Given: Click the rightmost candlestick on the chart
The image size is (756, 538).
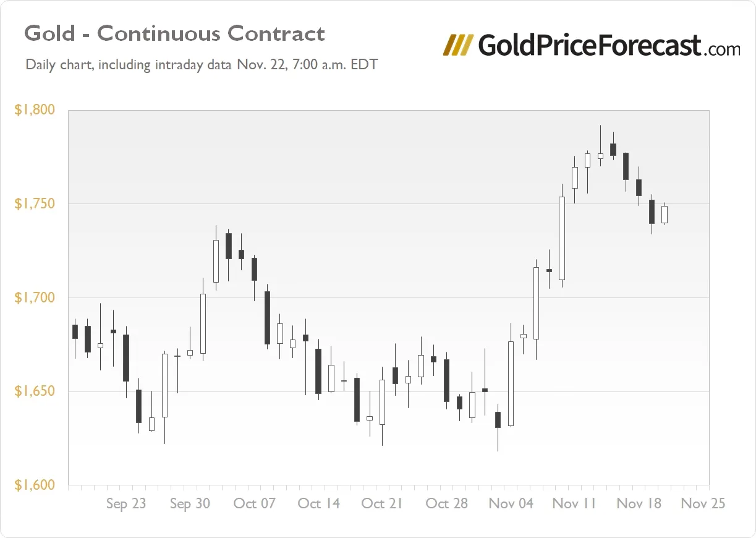Looking at the screenshot, I should click(x=665, y=214).
